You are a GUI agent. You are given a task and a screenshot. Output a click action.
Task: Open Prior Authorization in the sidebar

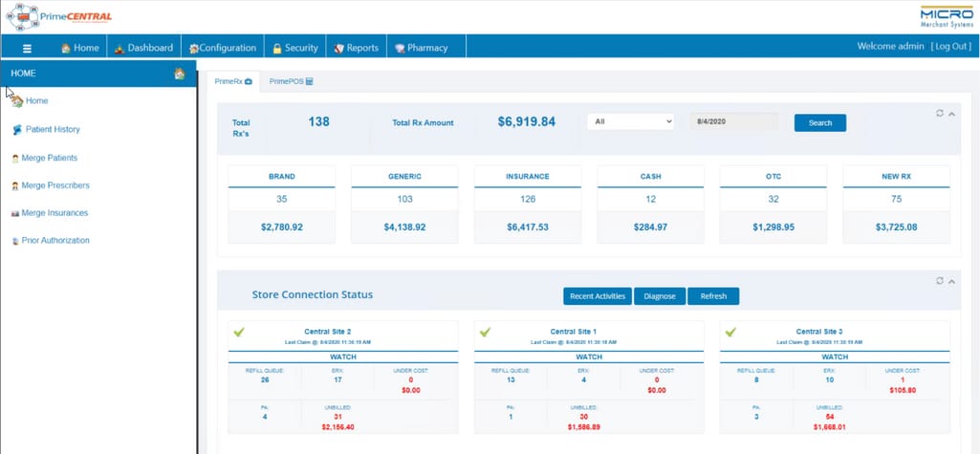coord(55,241)
